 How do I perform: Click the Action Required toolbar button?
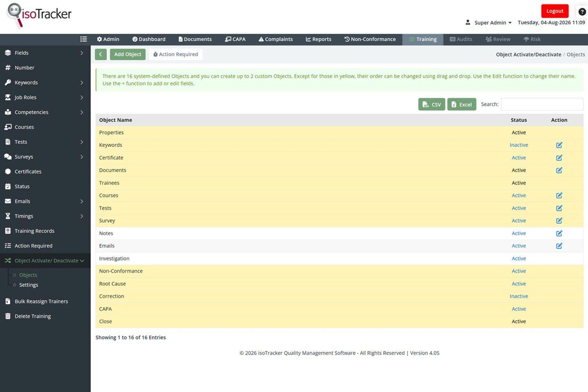point(176,54)
